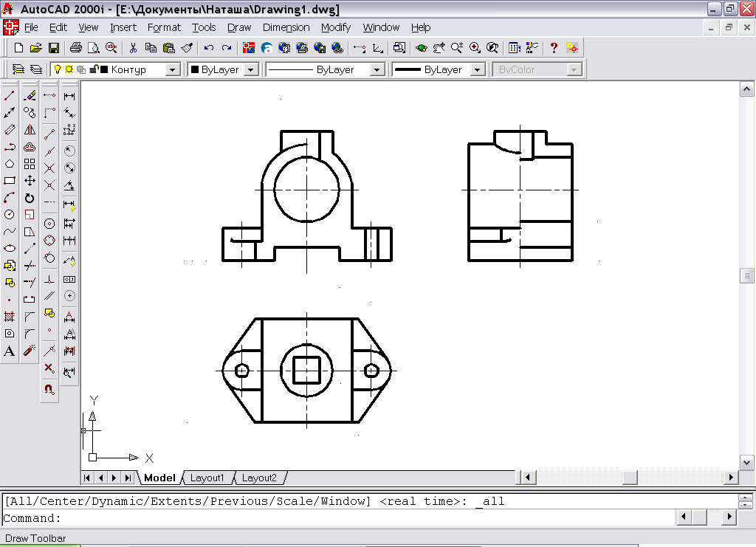
Task: Toggle freeze/thaw sun icon for Контур layer
Action: (69, 69)
